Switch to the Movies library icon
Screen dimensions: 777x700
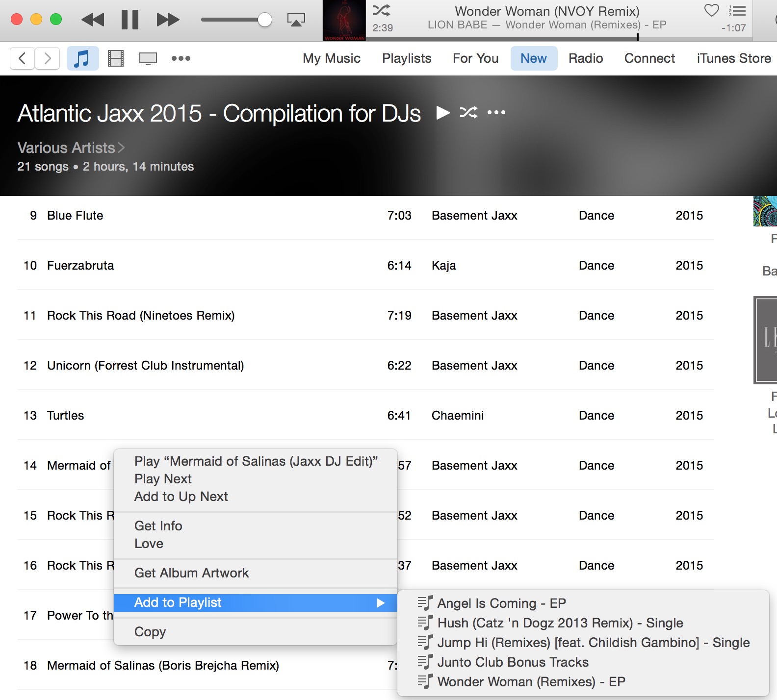coord(116,58)
